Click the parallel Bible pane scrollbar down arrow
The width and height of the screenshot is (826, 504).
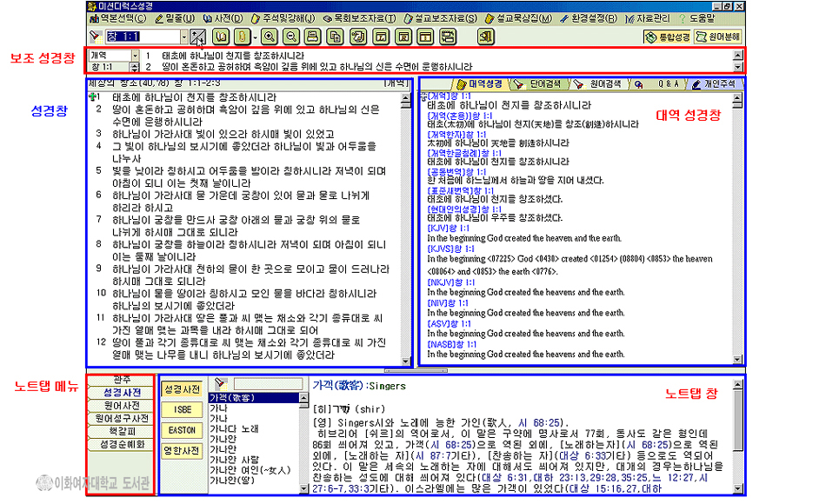click(737, 360)
